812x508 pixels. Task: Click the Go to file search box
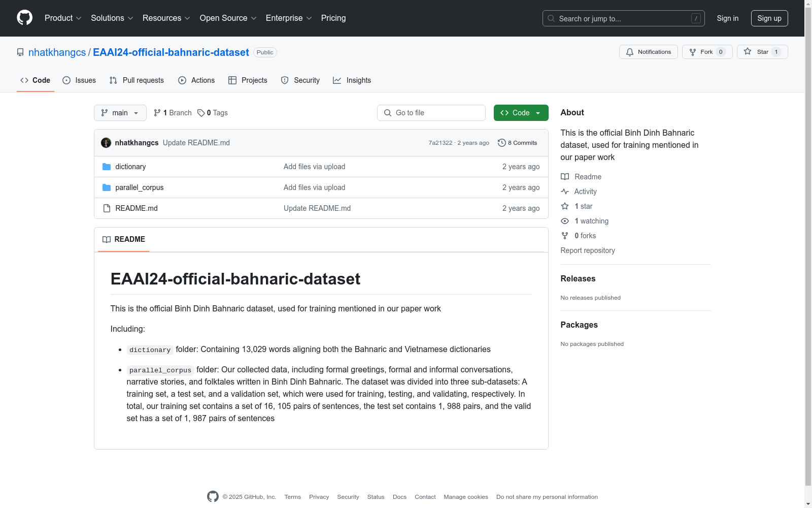coord(431,113)
